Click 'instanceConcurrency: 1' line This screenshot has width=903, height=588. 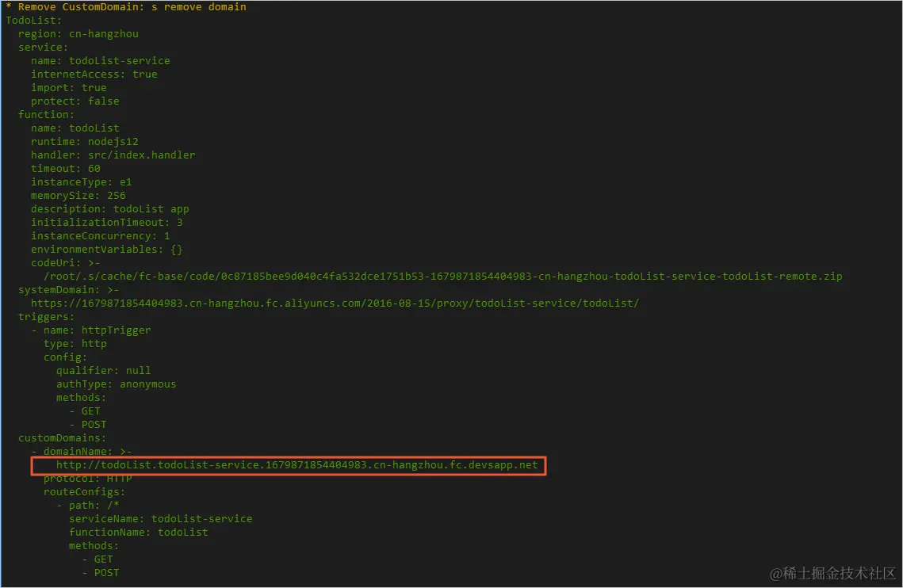(x=100, y=235)
